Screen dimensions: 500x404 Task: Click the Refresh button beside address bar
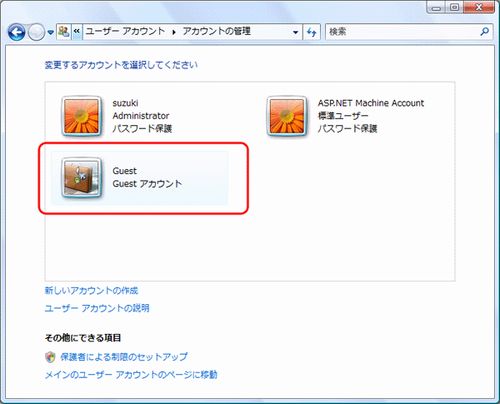click(x=311, y=32)
